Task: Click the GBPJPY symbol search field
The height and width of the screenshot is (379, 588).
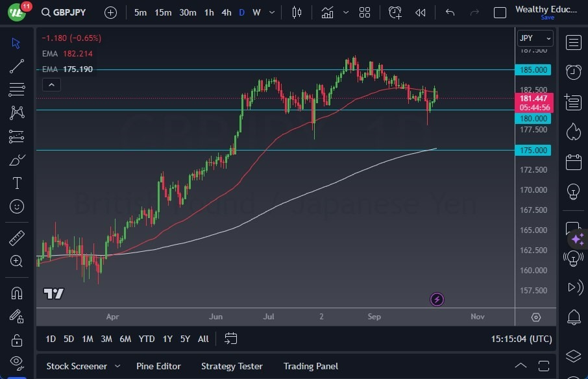Action: pyautogui.click(x=68, y=12)
